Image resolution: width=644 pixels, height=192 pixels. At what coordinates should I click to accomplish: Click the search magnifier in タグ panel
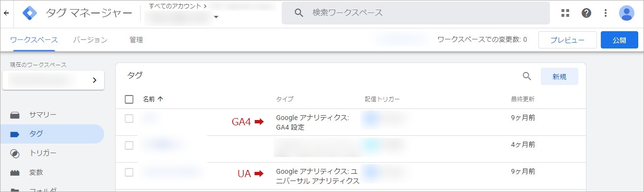coord(527,76)
